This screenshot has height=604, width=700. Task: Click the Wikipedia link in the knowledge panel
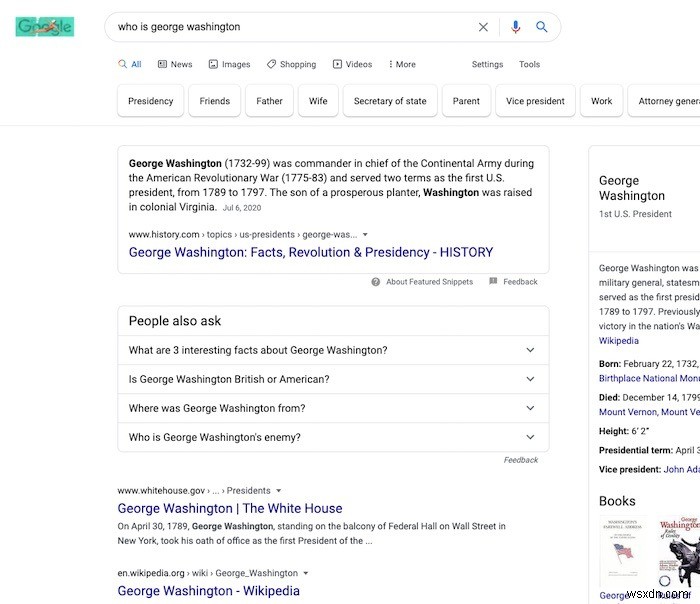pyautogui.click(x=618, y=341)
